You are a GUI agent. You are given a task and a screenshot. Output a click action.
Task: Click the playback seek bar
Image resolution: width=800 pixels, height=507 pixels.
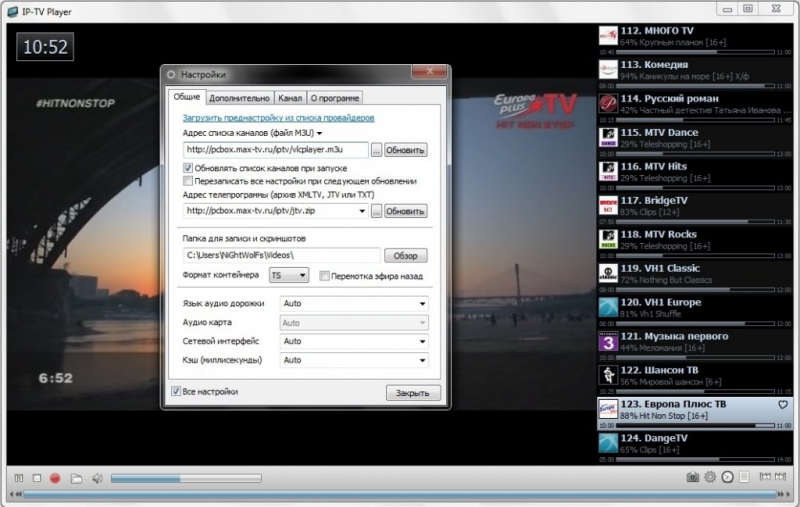[399, 494]
